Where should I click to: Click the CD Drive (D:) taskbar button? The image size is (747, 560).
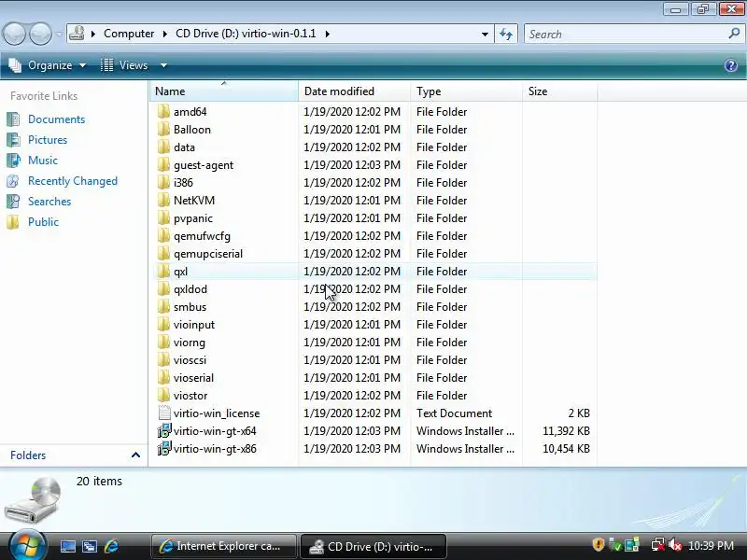point(373,546)
